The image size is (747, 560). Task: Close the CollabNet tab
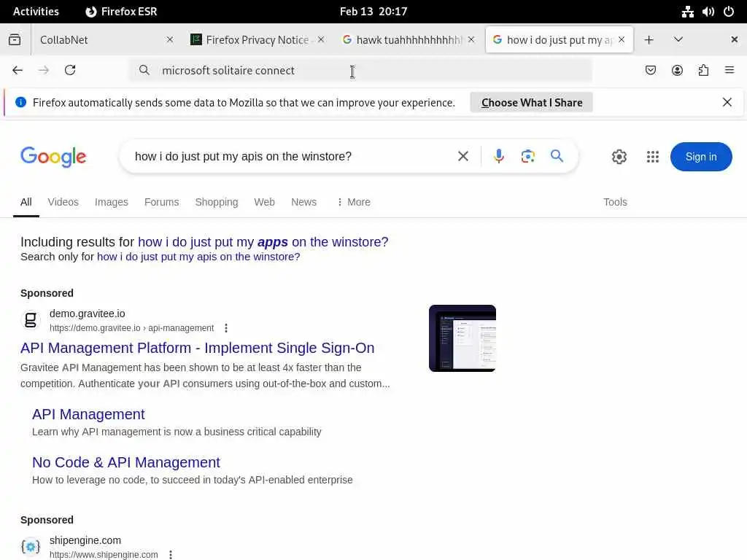(170, 40)
